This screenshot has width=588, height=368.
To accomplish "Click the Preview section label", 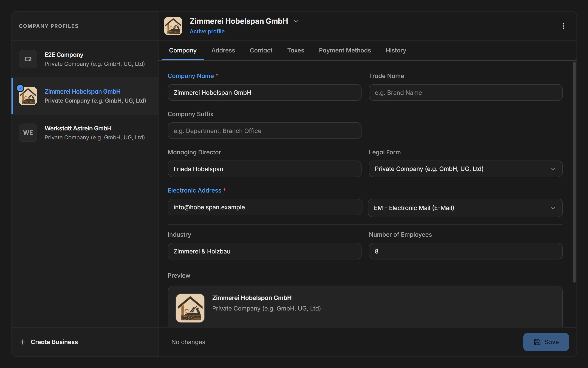I will click(179, 276).
